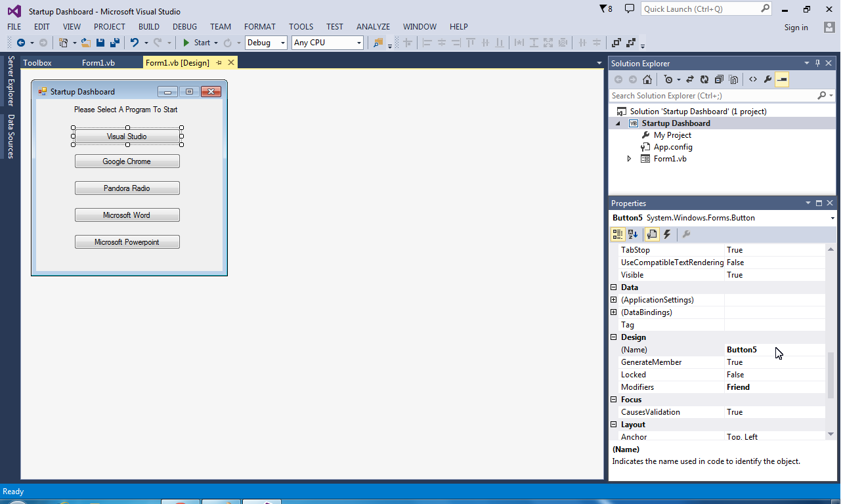Pin the Form1.vb [Design] tab
The image size is (841, 504).
coord(219,63)
